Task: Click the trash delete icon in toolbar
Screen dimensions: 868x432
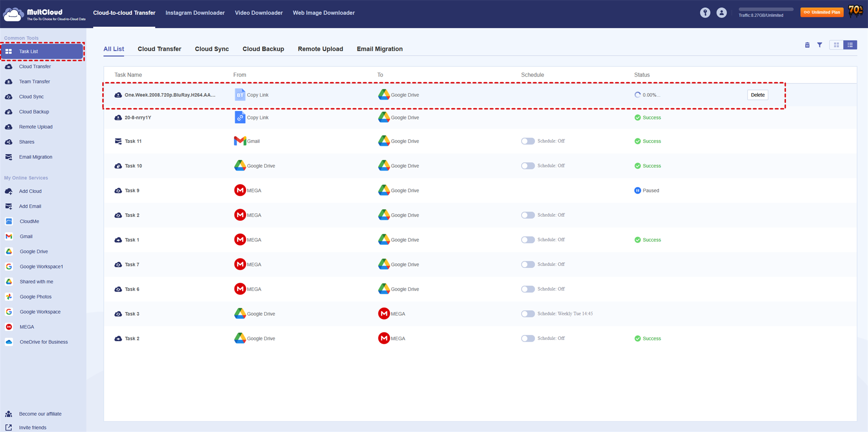Action: coord(807,45)
